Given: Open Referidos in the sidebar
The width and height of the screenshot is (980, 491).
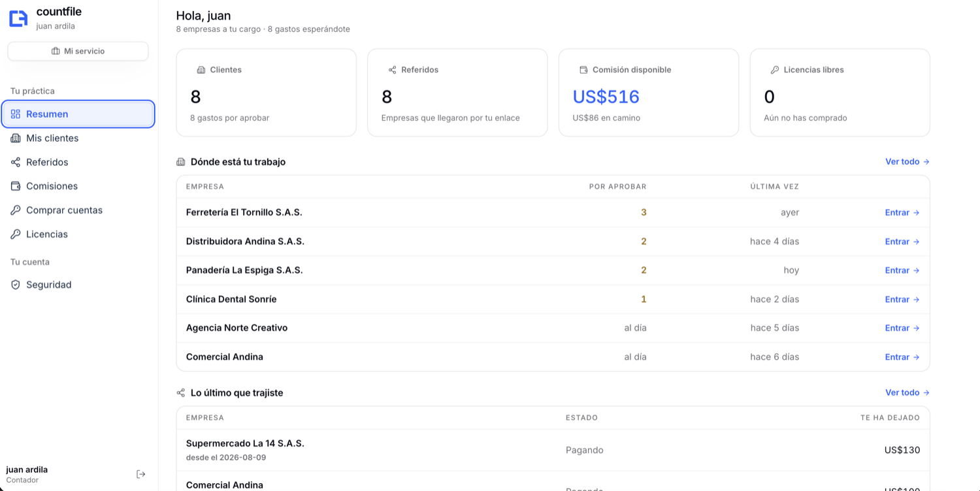Looking at the screenshot, I should (78, 163).
